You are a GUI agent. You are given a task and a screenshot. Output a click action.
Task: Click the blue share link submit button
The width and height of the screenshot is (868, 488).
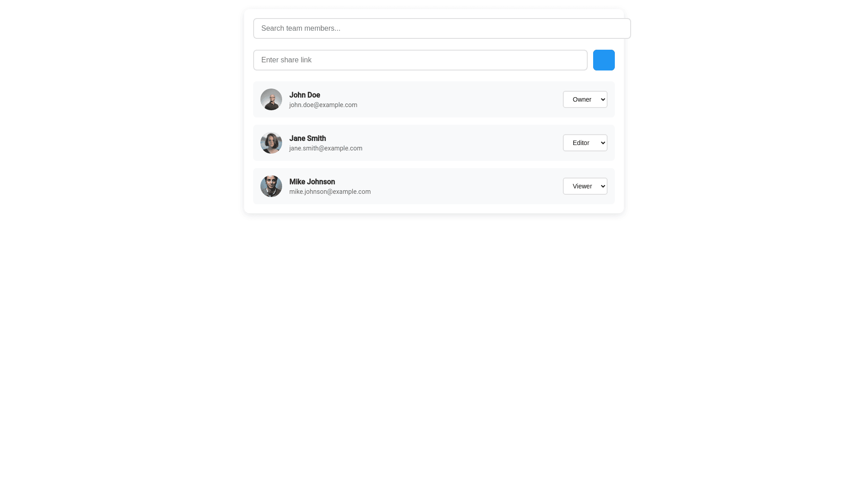[x=604, y=60]
